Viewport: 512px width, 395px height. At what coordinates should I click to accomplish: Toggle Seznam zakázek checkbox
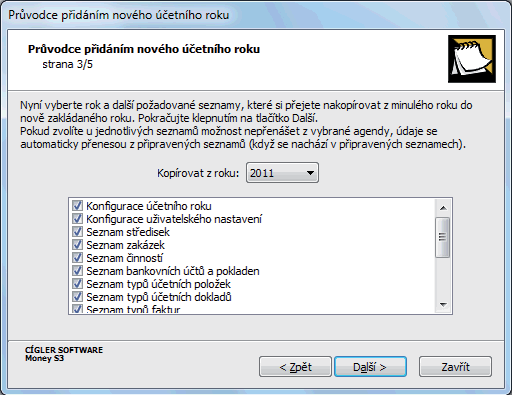[x=77, y=245]
